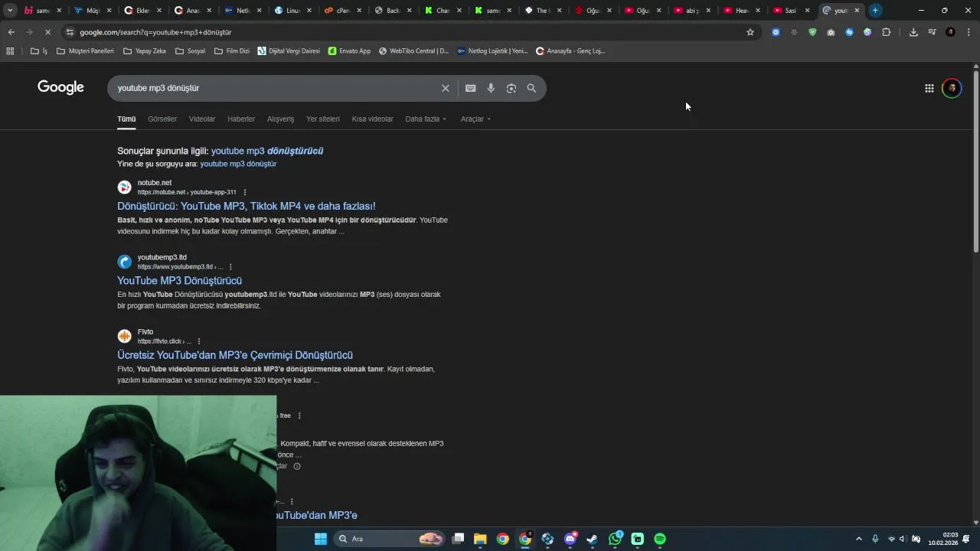Open the Film Dizi bookmark folder

click(232, 51)
